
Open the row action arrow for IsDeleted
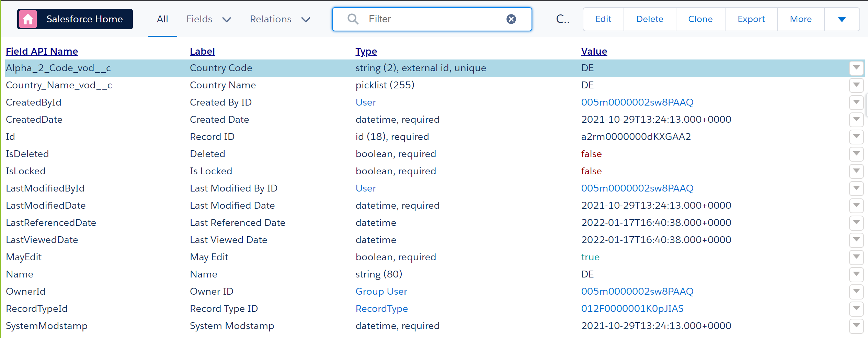coord(856,154)
